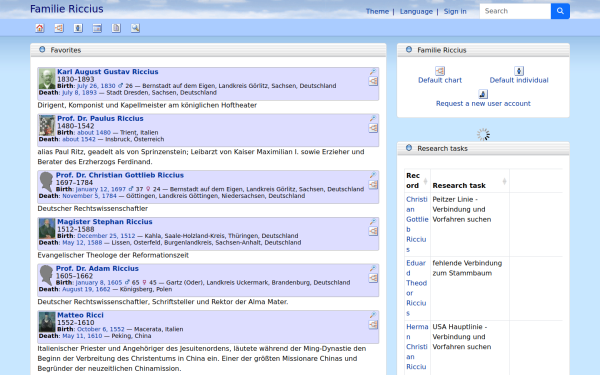Viewport: 600px width, 375px height.
Task: Click death date August 19, 1662
Action: [x=86, y=289]
